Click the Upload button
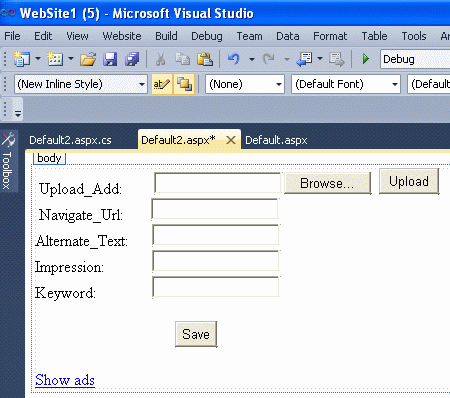The height and width of the screenshot is (398, 450). coord(409,181)
